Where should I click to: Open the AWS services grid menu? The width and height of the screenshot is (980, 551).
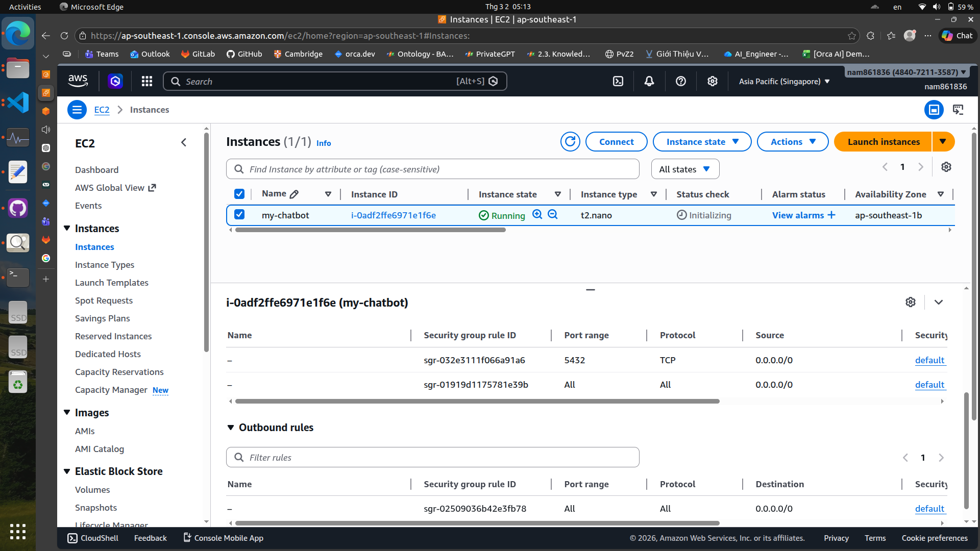pyautogui.click(x=146, y=81)
